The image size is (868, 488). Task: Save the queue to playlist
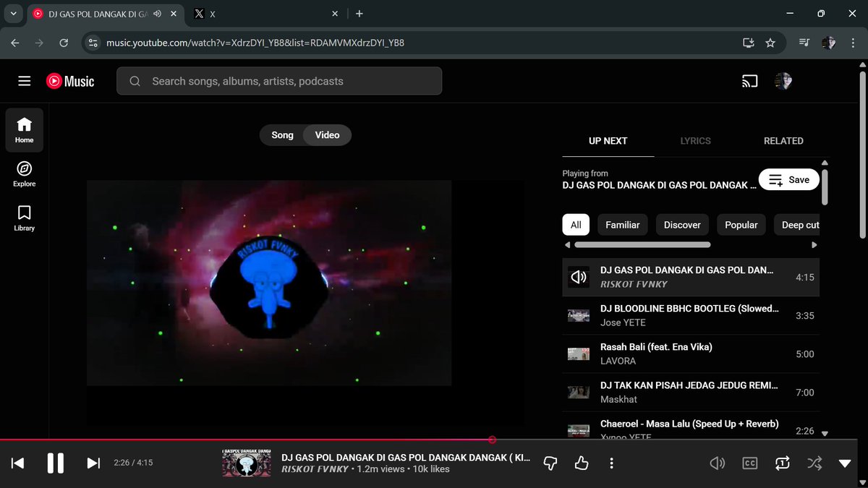click(x=788, y=179)
